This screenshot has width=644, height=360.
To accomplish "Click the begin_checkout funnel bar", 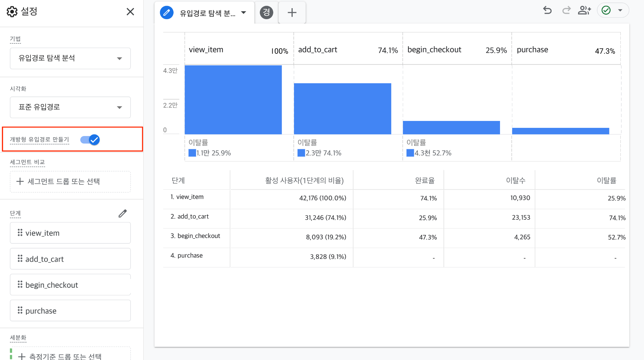I will (x=451, y=128).
